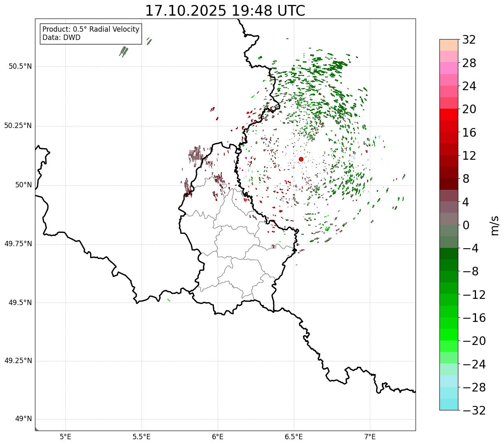Click the 5.5°E longitude label
The image size is (504, 445).
pos(142,436)
